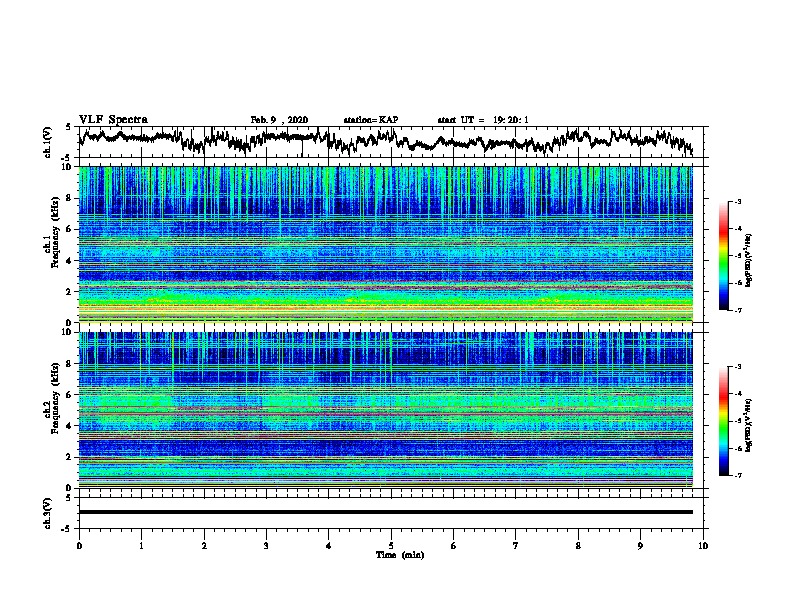
Task: Click the ch.1 voltage waveform trace
Action: point(386,140)
